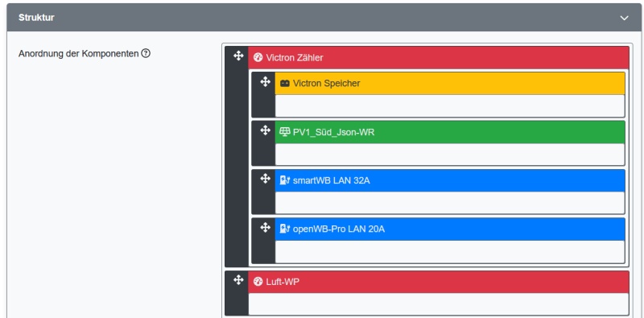
Task: Click the Anordnung der Komponenten label
Action: point(78,53)
